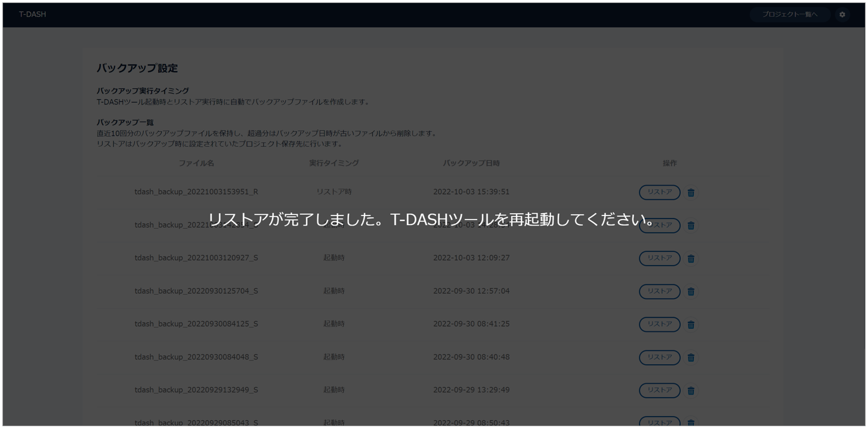Viewport: 868px width, 428px height.
Task: Restore the 2022-09-29 13:29:49 backup
Action: 659,390
